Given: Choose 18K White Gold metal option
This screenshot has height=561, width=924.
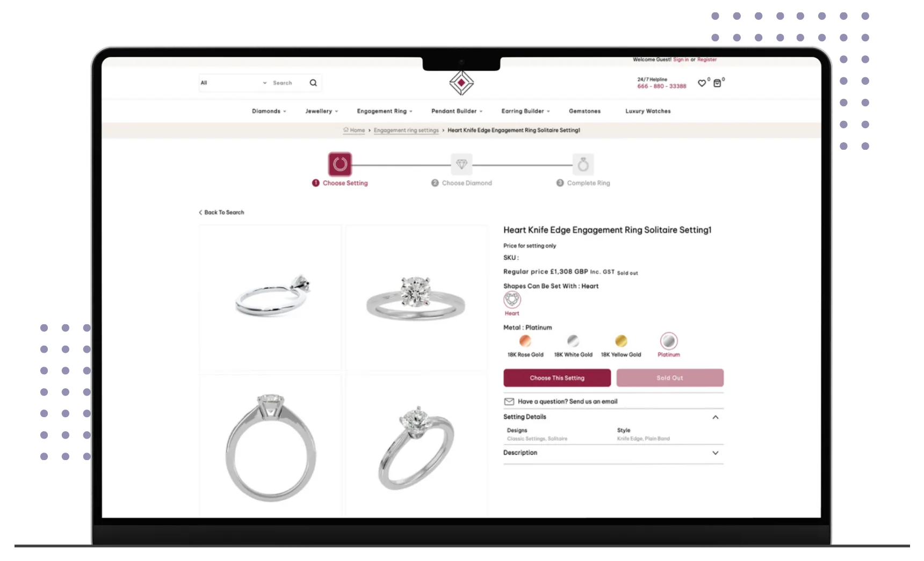Looking at the screenshot, I should 573,341.
